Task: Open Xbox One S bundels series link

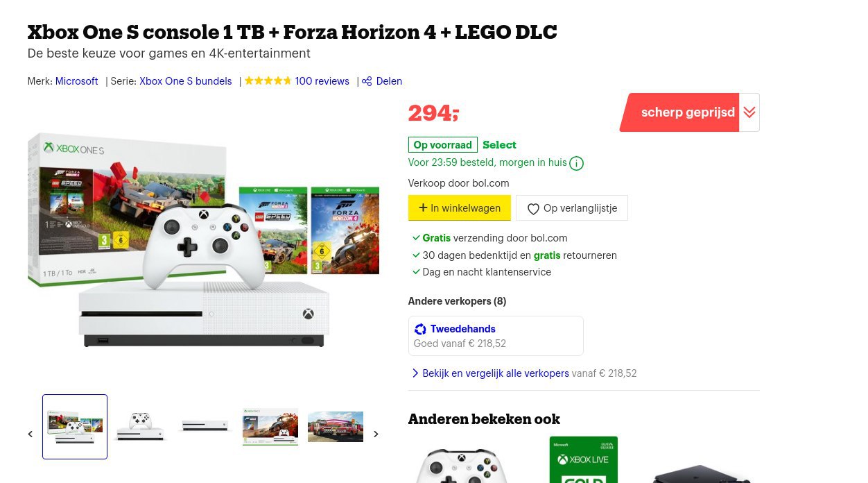Action: click(x=186, y=81)
